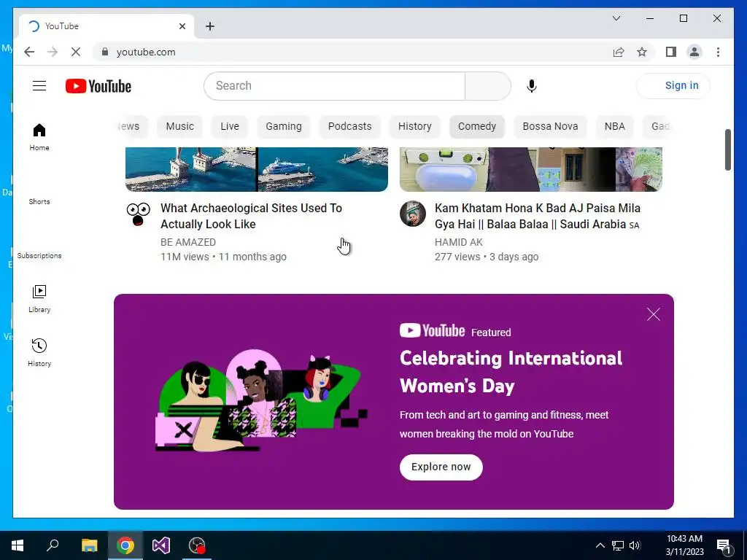Click the search submit button
The height and width of the screenshot is (560, 747).
click(x=487, y=86)
